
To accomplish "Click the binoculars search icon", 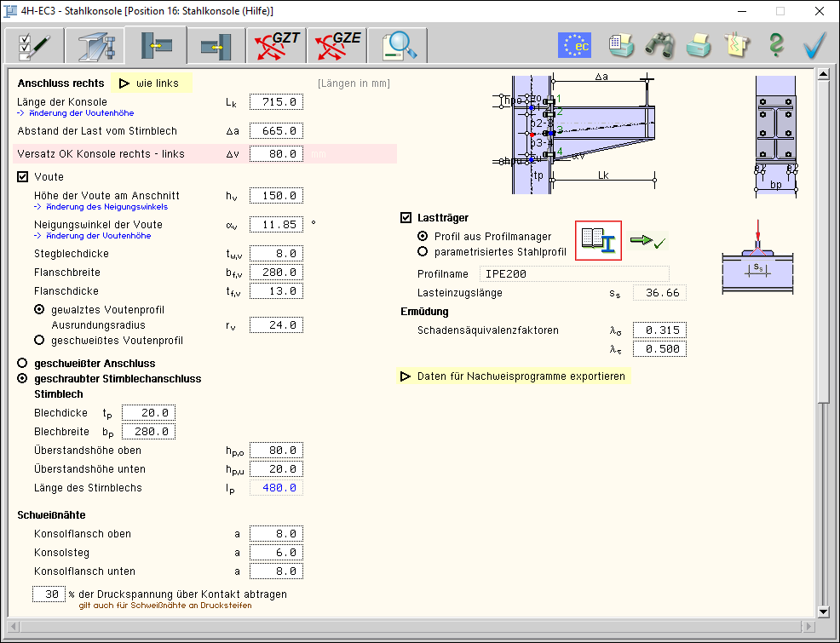I will tap(659, 45).
